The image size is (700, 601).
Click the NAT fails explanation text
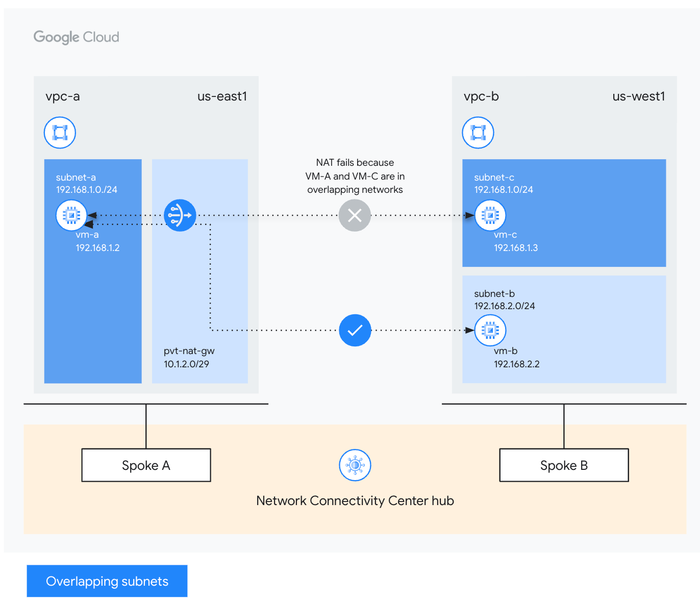355,176
